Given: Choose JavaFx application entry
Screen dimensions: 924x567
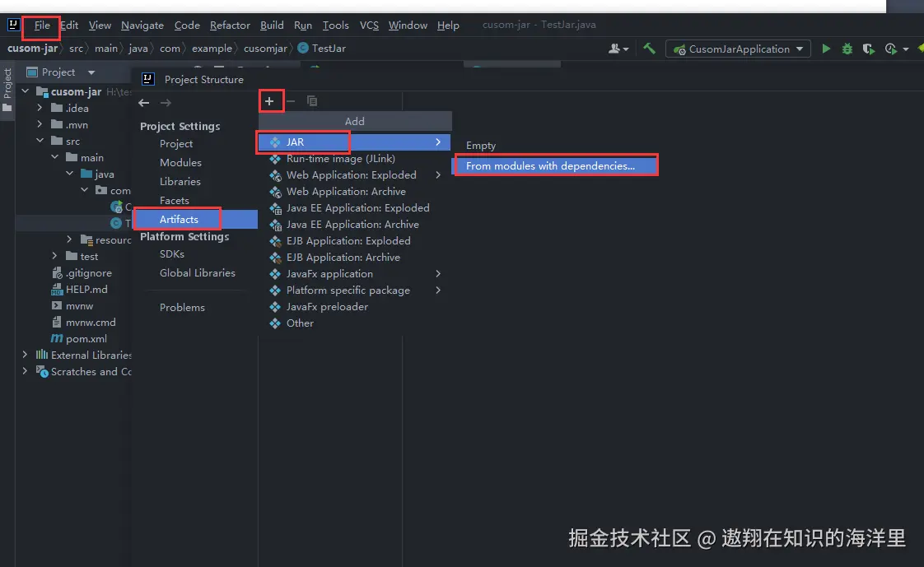Looking at the screenshot, I should coord(354,274).
